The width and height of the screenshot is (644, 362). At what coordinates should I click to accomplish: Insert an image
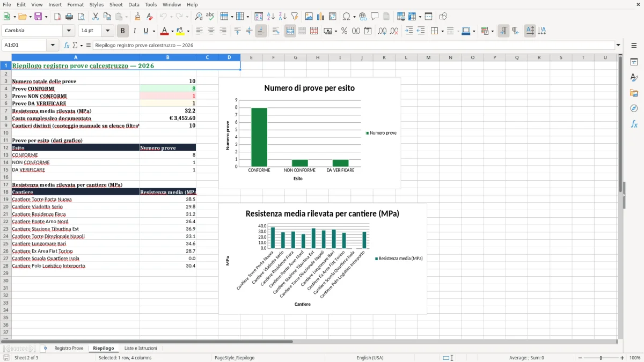309,17
